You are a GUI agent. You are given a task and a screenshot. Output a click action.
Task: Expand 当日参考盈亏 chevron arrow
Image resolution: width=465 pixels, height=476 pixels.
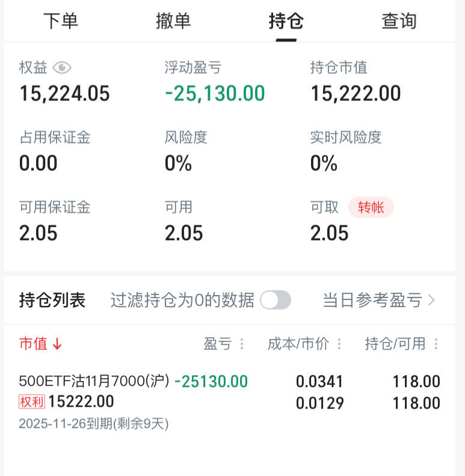tap(431, 300)
